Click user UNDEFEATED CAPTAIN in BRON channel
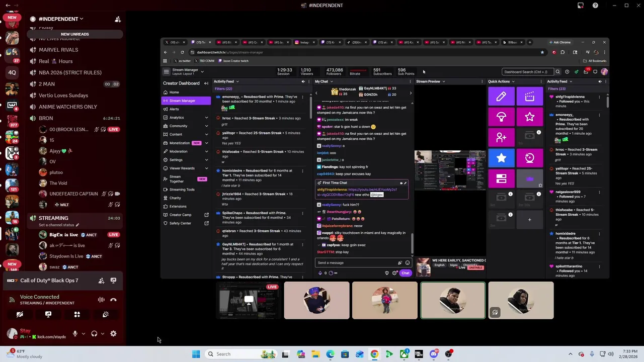Screen dimensions: 644x362 [73, 194]
